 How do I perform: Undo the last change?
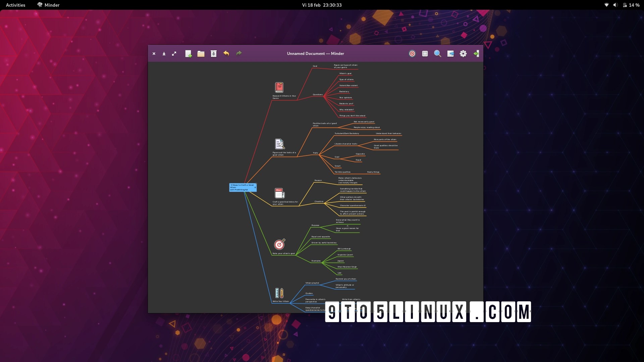226,54
